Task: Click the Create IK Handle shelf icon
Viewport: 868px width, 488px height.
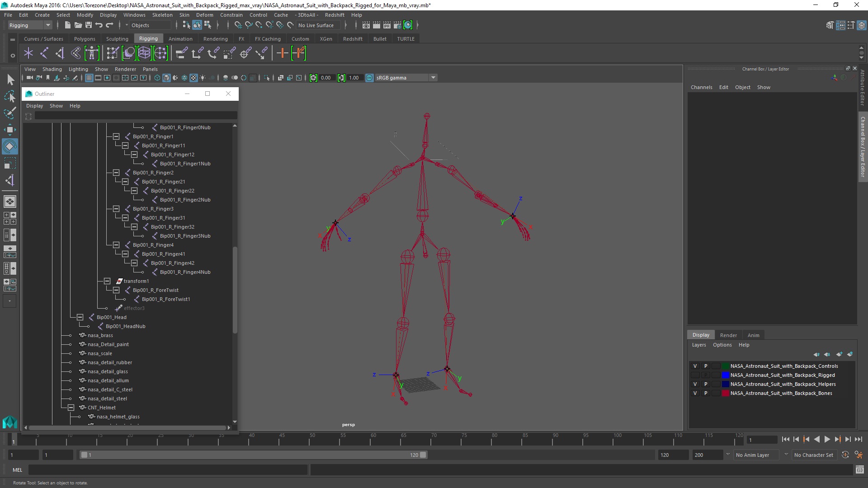Action: pyautogui.click(x=60, y=53)
